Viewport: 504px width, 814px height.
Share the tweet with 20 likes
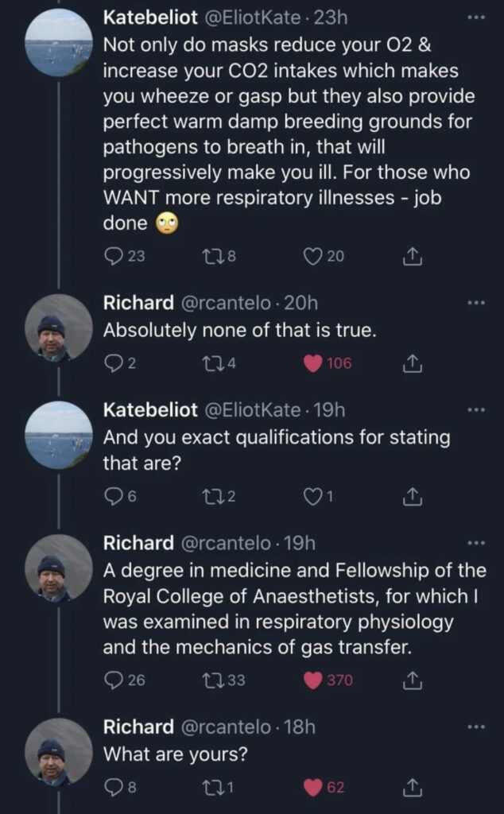[412, 256]
